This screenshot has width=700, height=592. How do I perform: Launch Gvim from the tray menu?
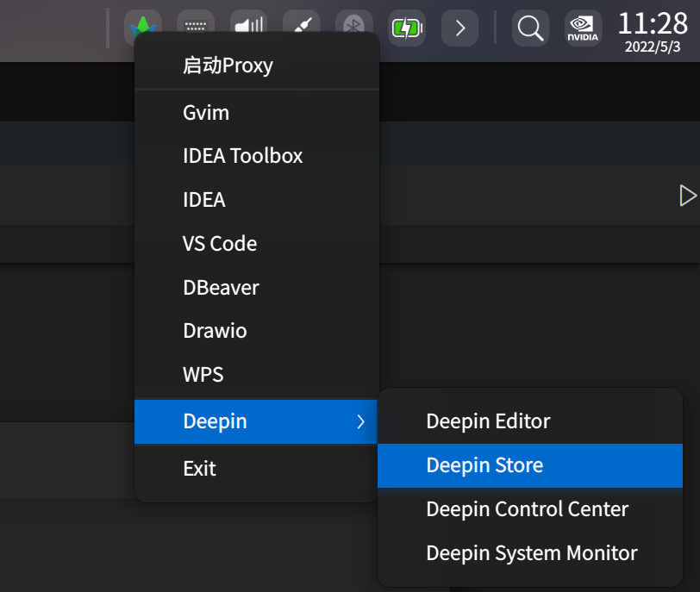(x=206, y=112)
